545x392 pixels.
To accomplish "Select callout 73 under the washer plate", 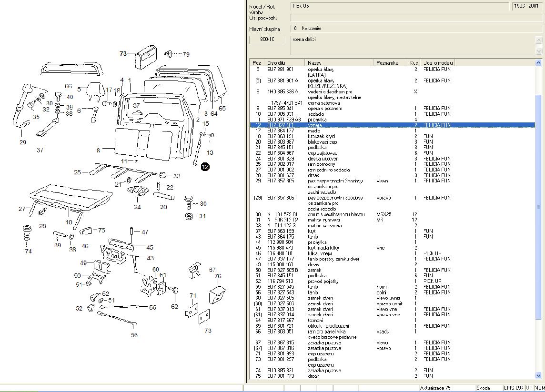I will (208, 331).
